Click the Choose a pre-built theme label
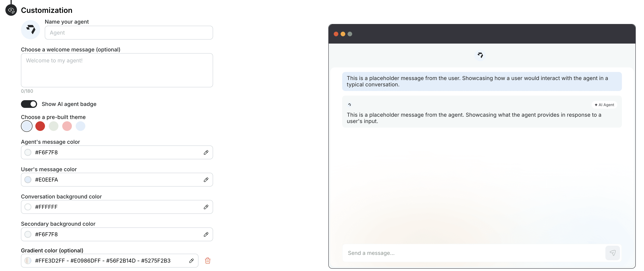 click(x=53, y=117)
